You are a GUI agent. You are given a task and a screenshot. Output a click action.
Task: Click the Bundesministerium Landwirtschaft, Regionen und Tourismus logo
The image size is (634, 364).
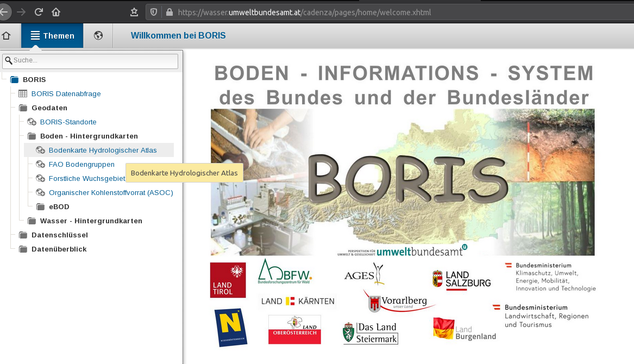[x=541, y=316]
